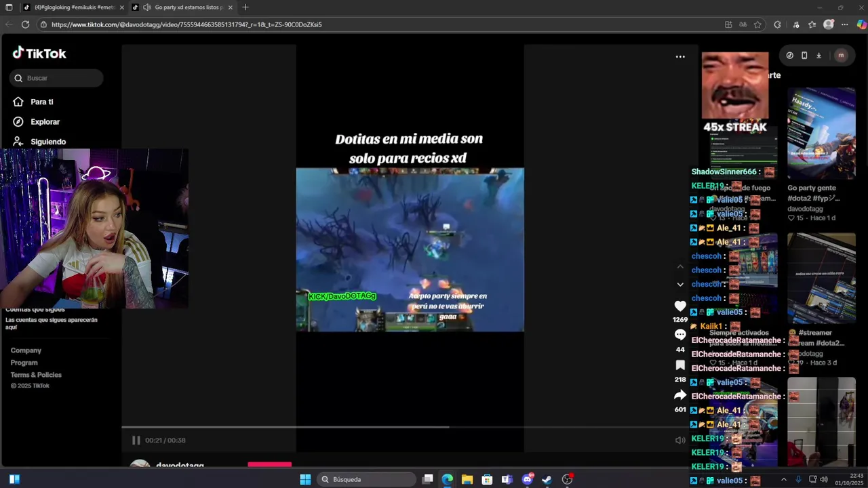Image resolution: width=868 pixels, height=488 pixels.
Task: Click the red follow button below video
Action: coord(269,465)
